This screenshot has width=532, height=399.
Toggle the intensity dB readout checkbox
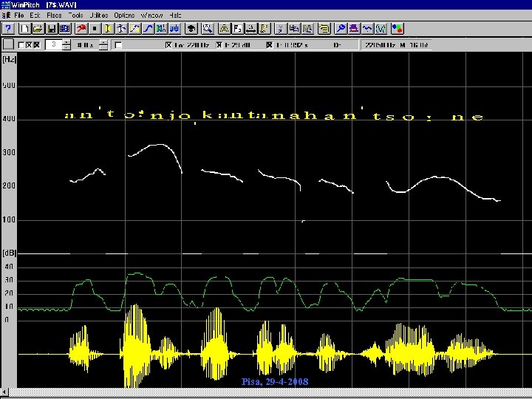(219, 45)
